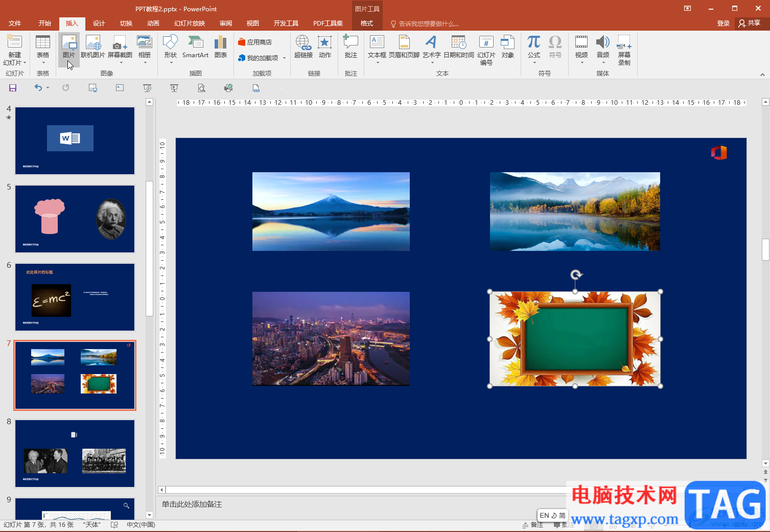Click the 登录 sign-in button
The height and width of the screenshot is (532, 770).
[723, 24]
